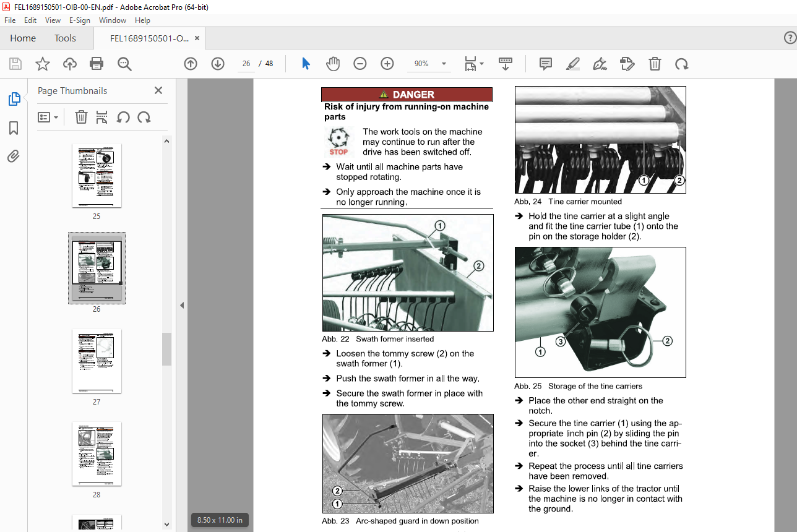
Task: Click the page break icon in thumbnails panel
Action: click(102, 117)
